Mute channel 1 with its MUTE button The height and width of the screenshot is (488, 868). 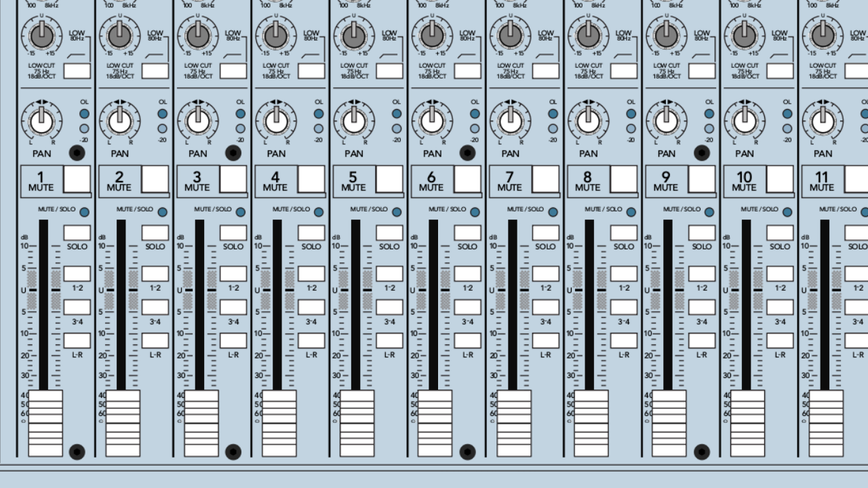point(77,180)
